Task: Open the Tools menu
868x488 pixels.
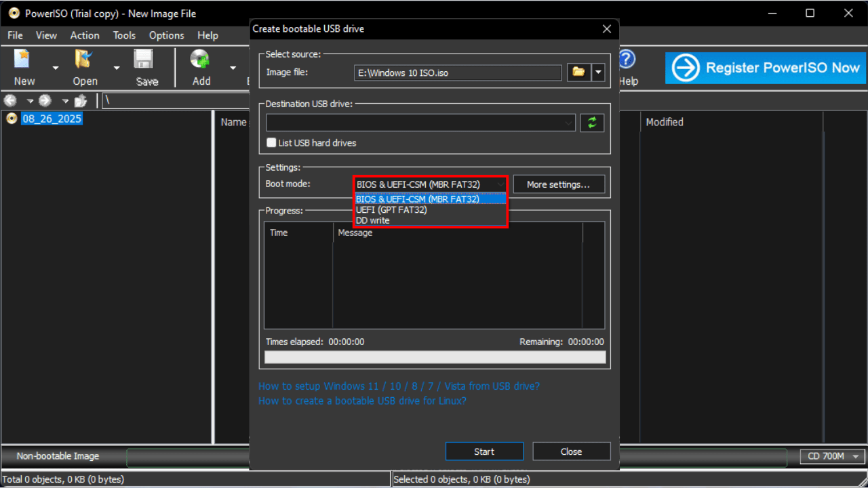Action: coord(124,35)
